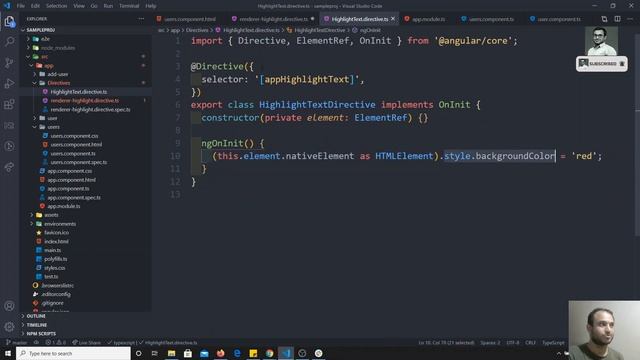640x360 pixels.
Task: Open users.component.css file
Action: coord(74,136)
